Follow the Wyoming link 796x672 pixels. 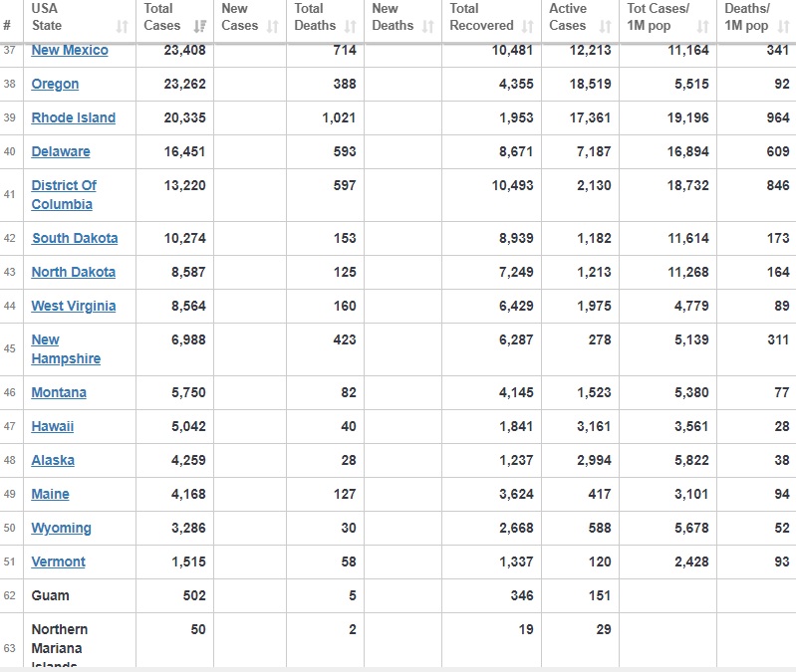click(61, 529)
